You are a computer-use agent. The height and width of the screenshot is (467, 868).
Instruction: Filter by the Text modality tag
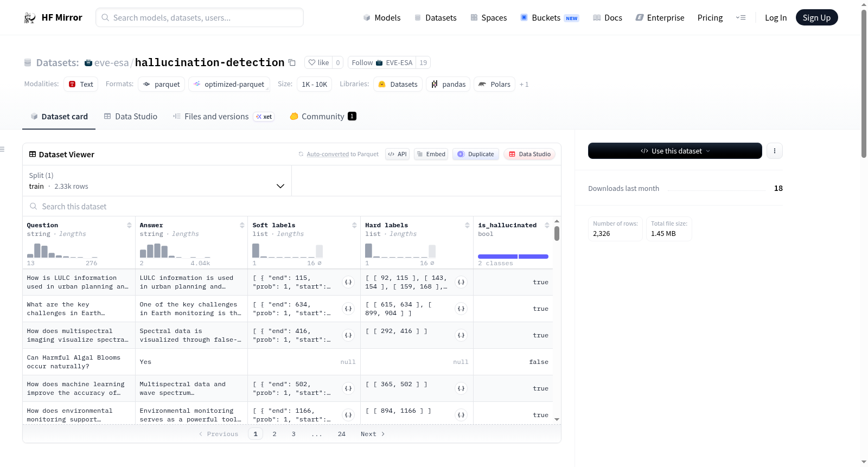click(81, 84)
